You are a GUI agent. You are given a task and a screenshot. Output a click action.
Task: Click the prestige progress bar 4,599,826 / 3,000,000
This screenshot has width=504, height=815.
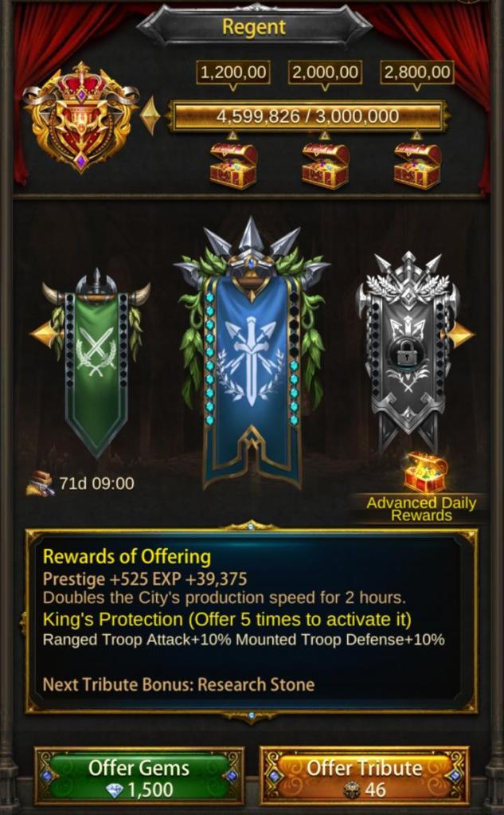(x=307, y=116)
